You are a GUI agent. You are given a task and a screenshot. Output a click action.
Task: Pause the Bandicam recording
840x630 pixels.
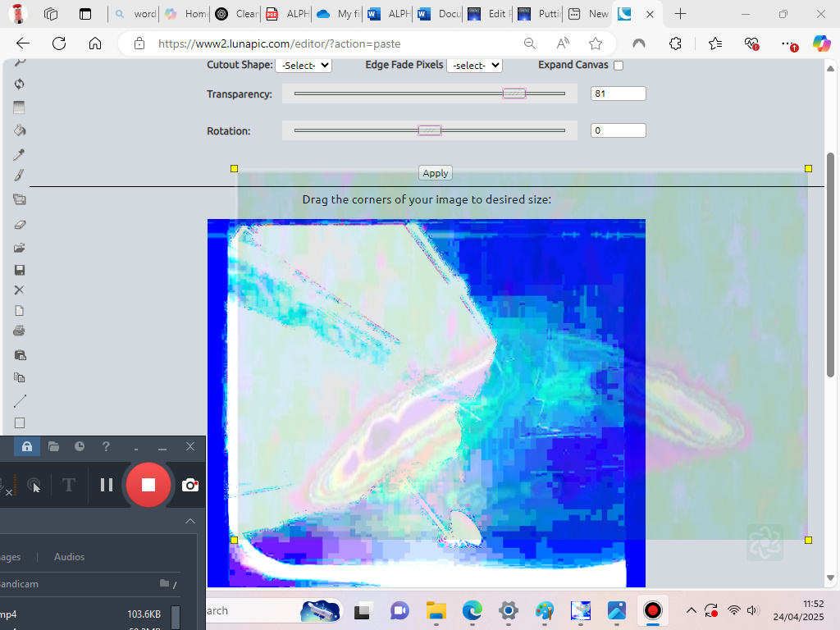coord(107,485)
